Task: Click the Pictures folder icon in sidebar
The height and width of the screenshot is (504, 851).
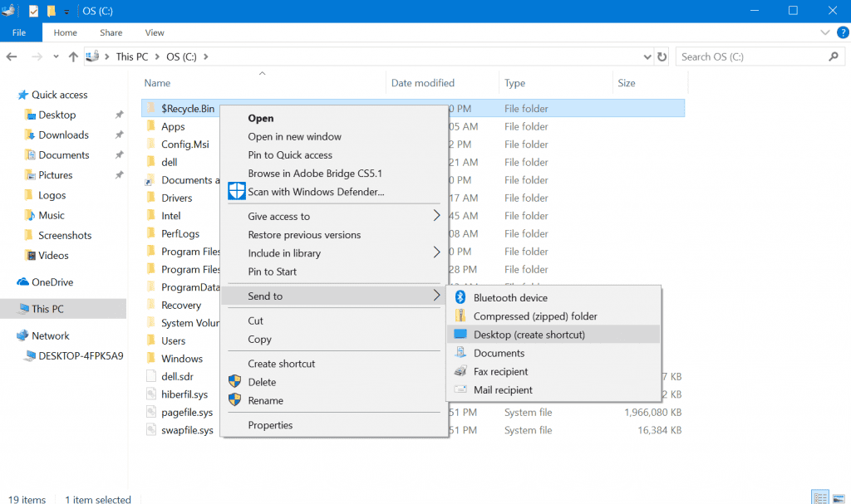Action: tap(30, 175)
